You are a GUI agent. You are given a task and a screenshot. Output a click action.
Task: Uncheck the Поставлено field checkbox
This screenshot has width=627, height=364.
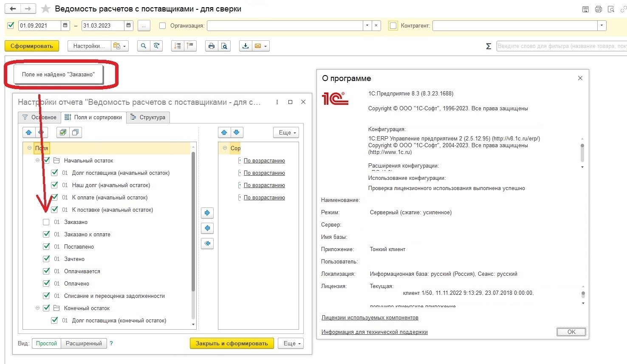[46, 246]
